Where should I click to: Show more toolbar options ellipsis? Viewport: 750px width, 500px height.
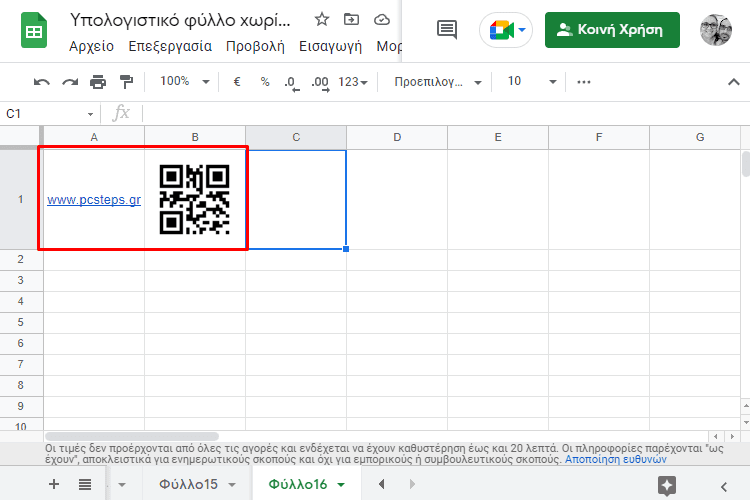coord(584,82)
